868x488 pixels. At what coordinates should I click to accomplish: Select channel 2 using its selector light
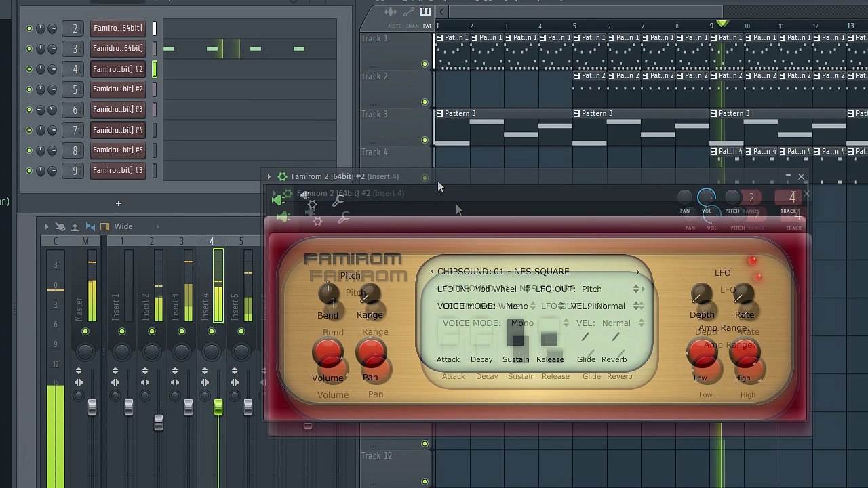coord(155,28)
